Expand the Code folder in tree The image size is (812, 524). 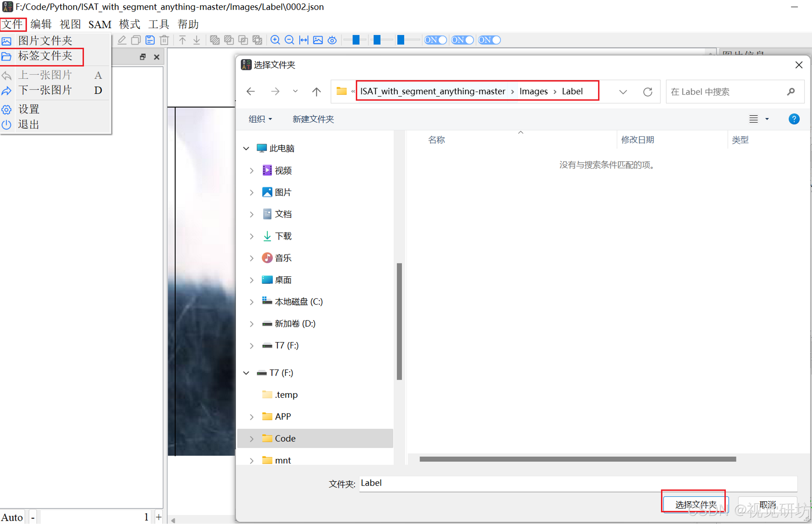point(252,438)
